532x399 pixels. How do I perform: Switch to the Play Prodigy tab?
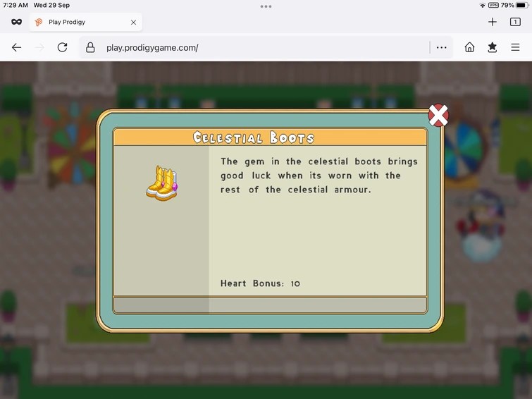[x=85, y=22]
